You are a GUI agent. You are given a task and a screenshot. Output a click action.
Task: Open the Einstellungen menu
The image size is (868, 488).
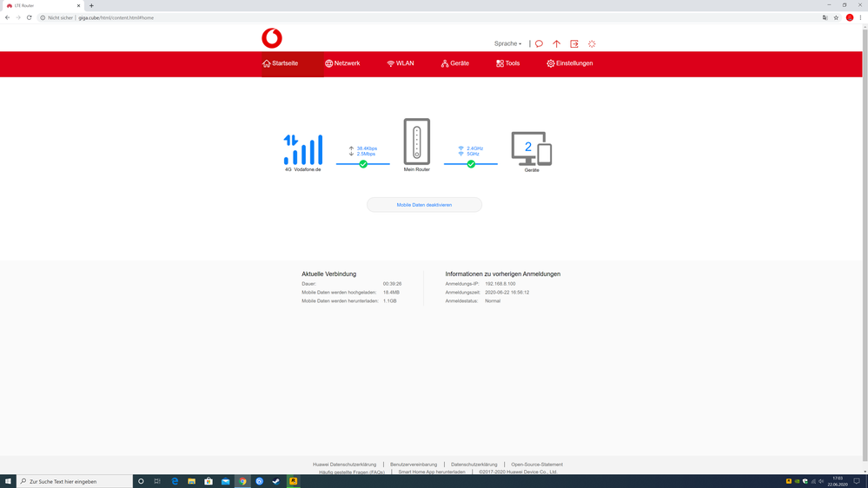(570, 63)
